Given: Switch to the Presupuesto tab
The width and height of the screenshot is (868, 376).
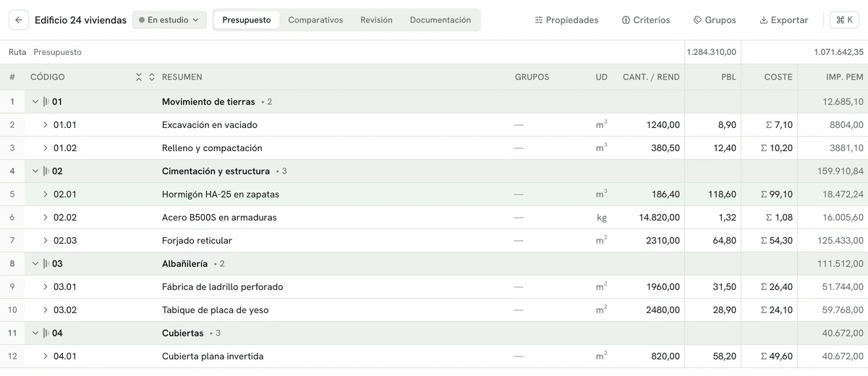Looking at the screenshot, I should point(247,20).
